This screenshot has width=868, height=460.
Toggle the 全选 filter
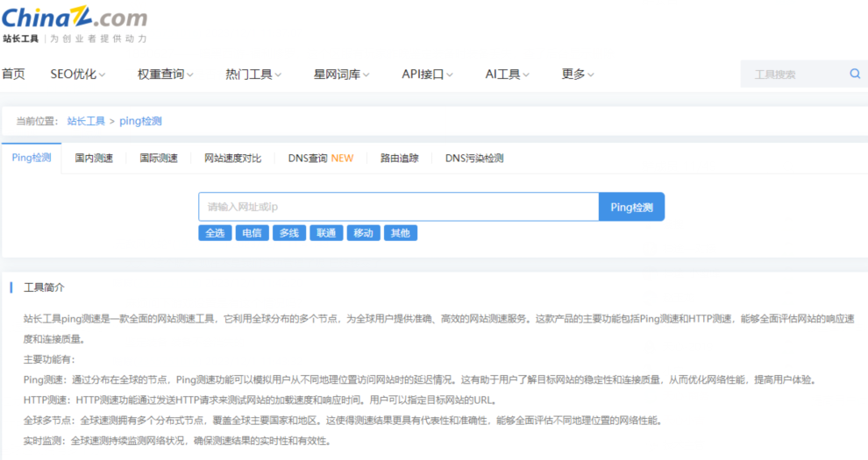215,233
